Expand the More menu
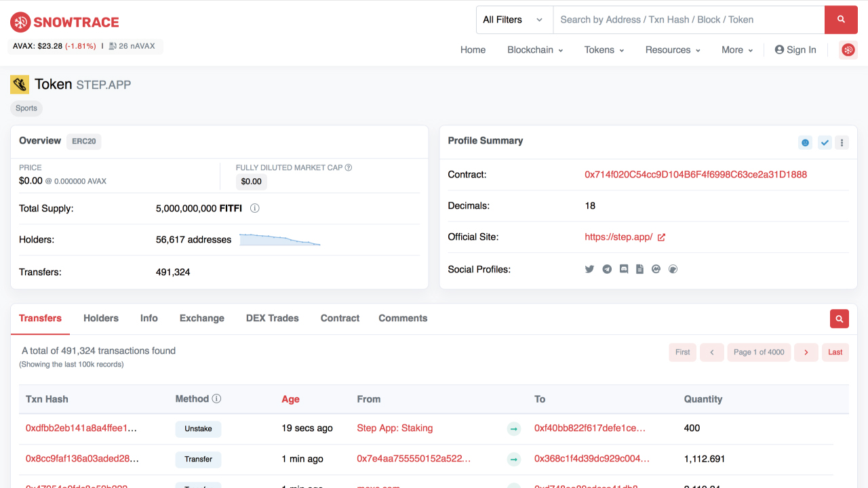This screenshot has width=868, height=488. (737, 49)
